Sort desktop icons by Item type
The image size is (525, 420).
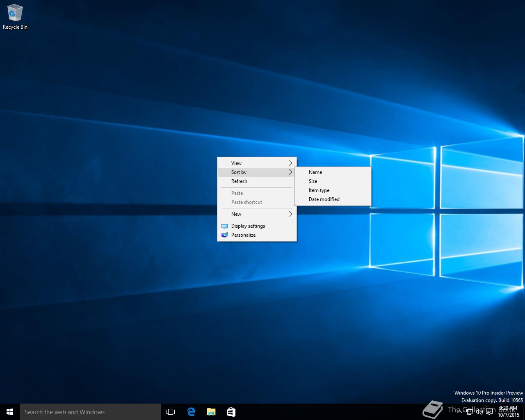pos(333,190)
